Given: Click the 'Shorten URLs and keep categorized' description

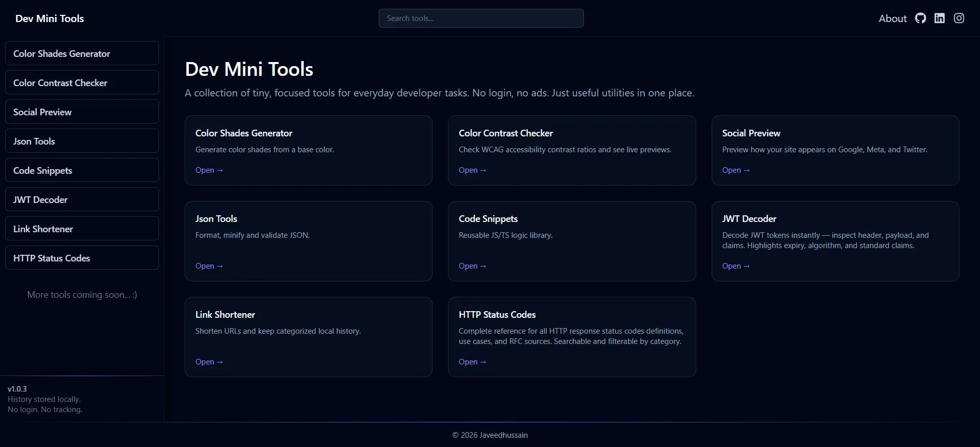Looking at the screenshot, I should pyautogui.click(x=278, y=331).
